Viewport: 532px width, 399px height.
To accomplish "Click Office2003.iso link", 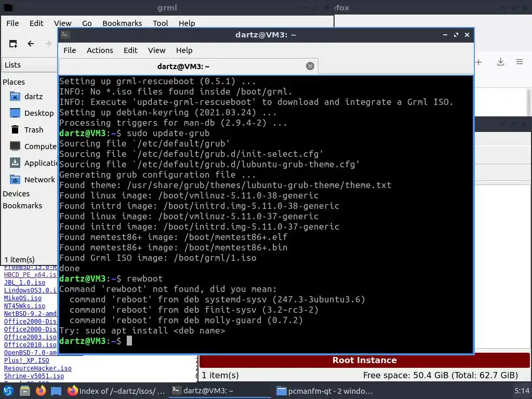I will [30, 337].
